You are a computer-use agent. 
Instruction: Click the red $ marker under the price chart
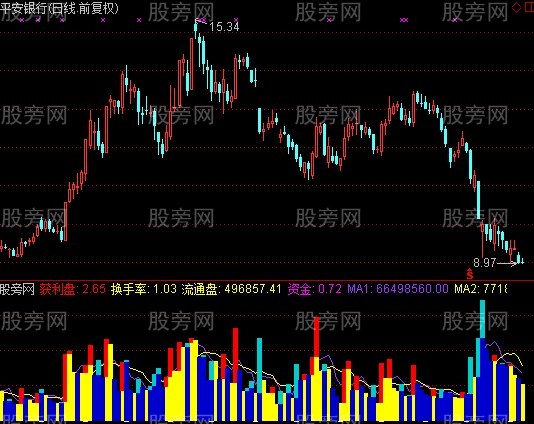pos(470,273)
